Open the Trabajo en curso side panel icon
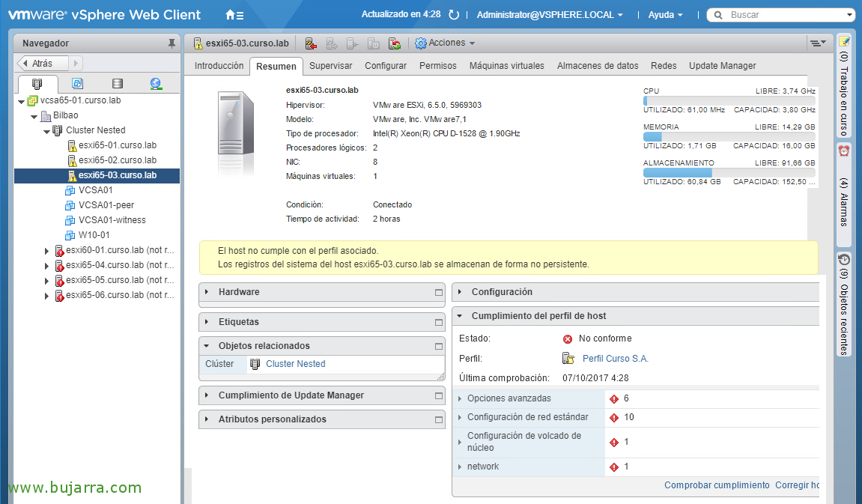This screenshot has height=504, width=862. click(844, 41)
